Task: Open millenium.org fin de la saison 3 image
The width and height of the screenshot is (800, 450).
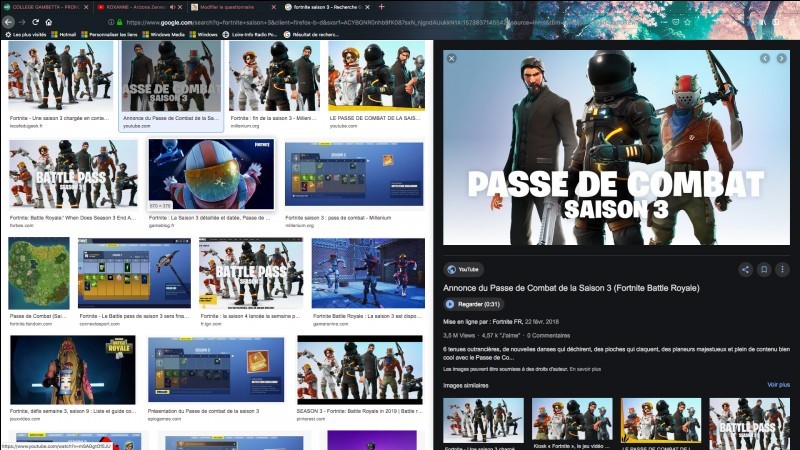Action: (x=274, y=76)
